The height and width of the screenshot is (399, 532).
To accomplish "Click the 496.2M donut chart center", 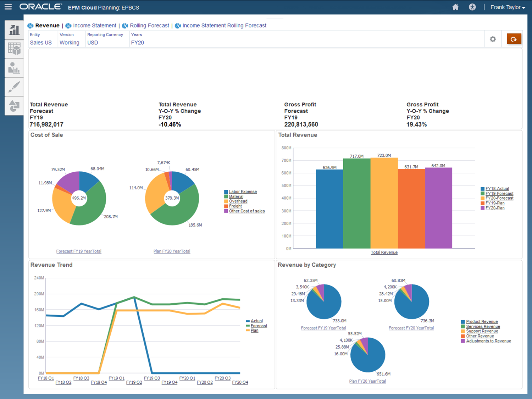I will [x=79, y=198].
